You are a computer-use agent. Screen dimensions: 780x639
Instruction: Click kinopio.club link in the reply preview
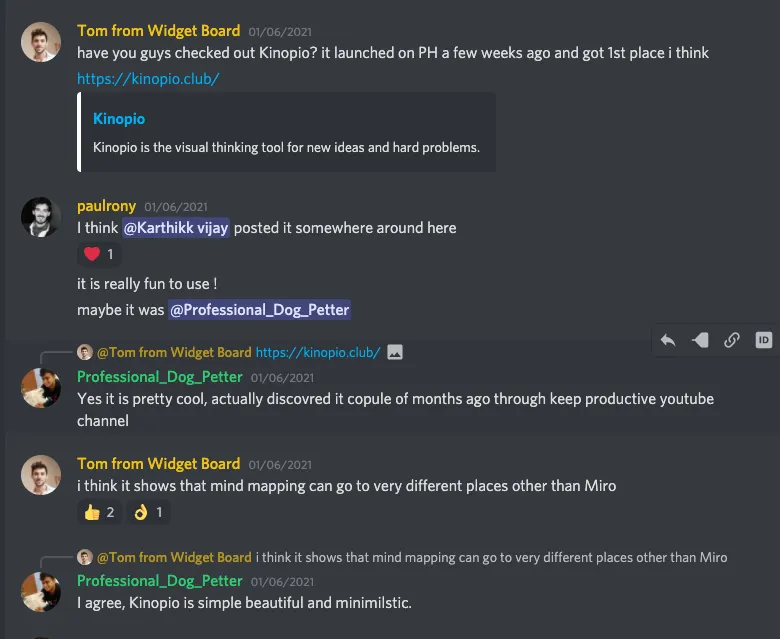[x=318, y=352]
